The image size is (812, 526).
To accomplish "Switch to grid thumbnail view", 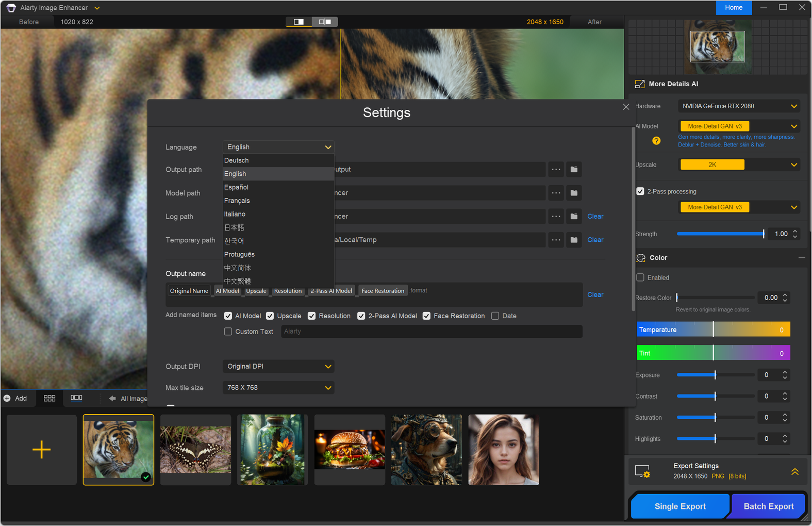I will coord(49,398).
